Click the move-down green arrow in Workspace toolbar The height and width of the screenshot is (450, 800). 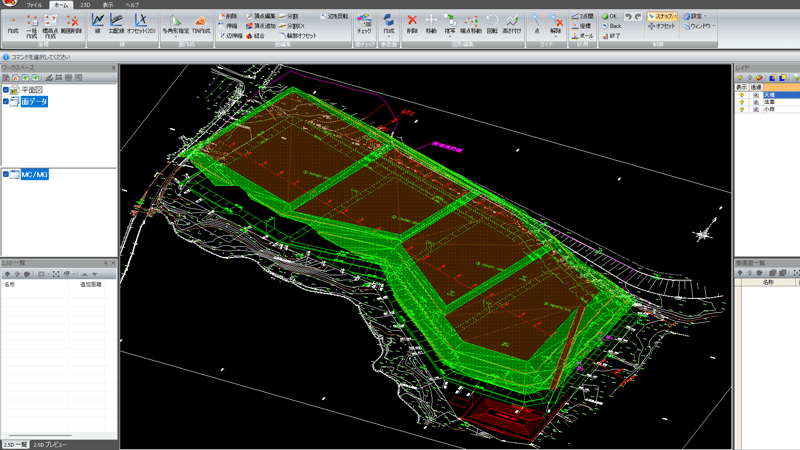click(35, 78)
